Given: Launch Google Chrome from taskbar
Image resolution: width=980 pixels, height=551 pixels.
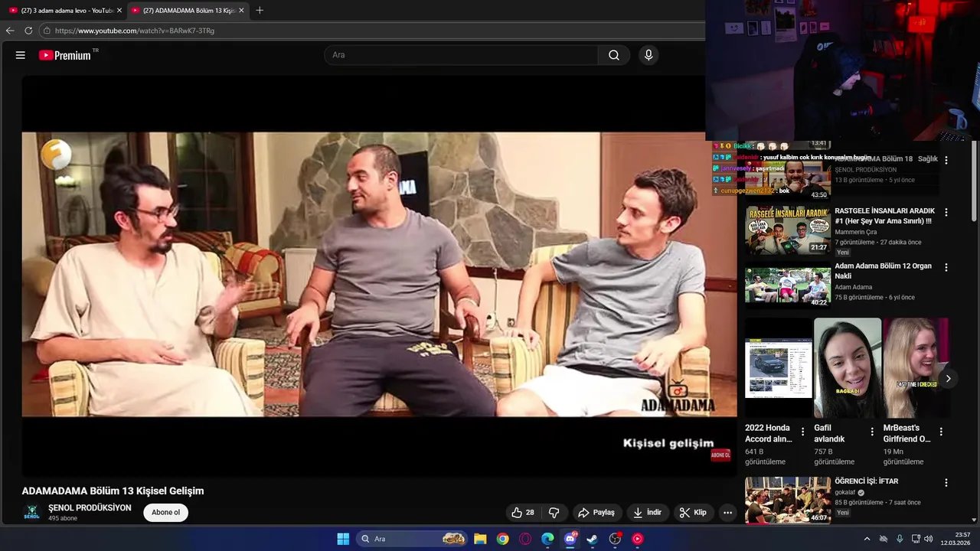Looking at the screenshot, I should click(x=502, y=539).
